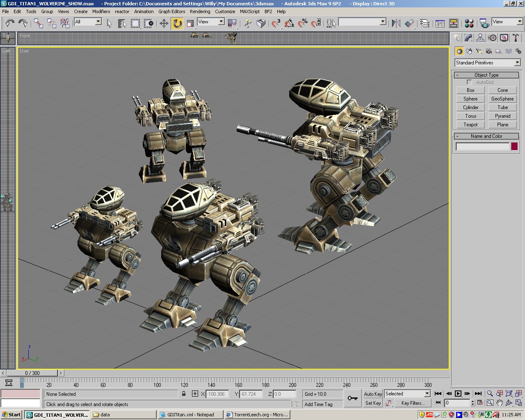The width and height of the screenshot is (525, 420).
Task: Click Use Pivot Point Center icon
Action: coord(232,23)
